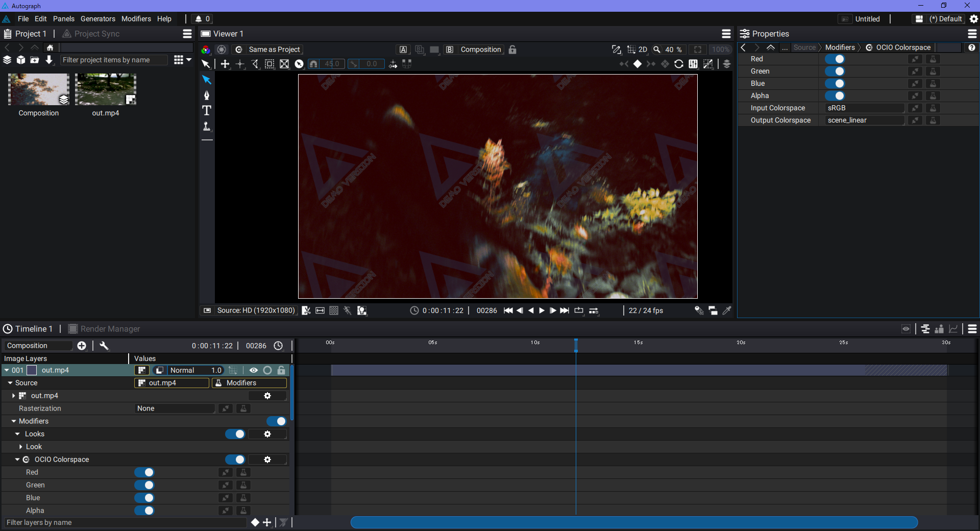
Task: Click the timeline wrench settings icon
Action: (x=104, y=346)
